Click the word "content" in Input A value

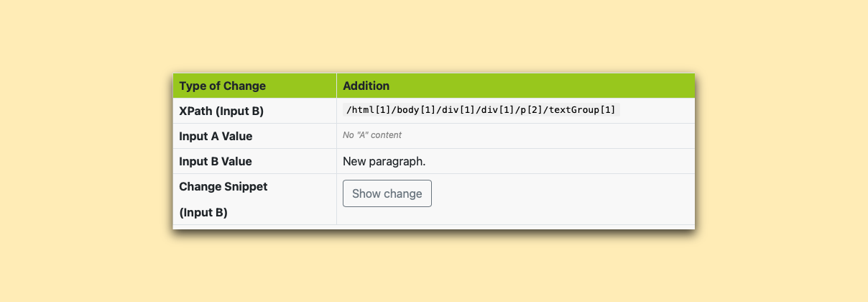pos(387,135)
